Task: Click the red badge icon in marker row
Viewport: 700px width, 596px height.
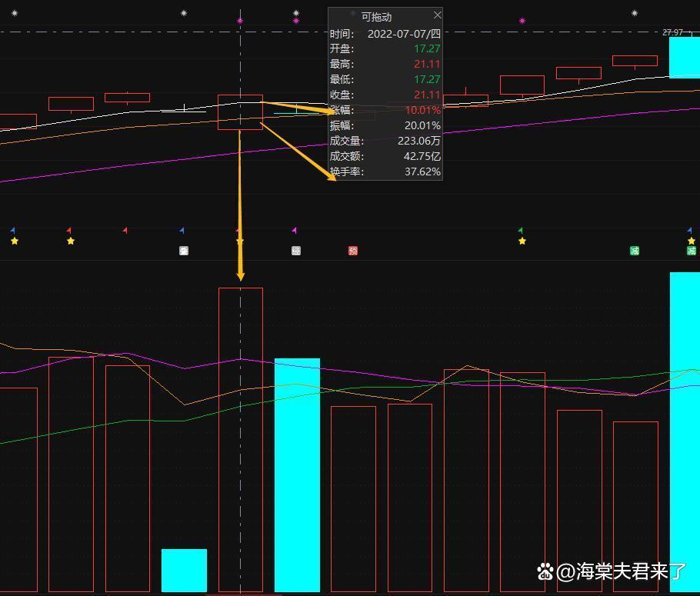Action: click(x=353, y=251)
